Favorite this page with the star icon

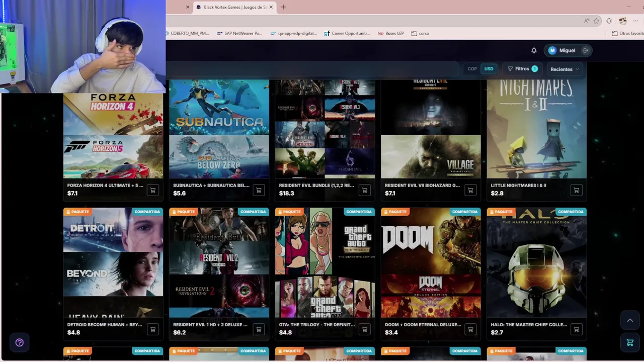[597, 21]
